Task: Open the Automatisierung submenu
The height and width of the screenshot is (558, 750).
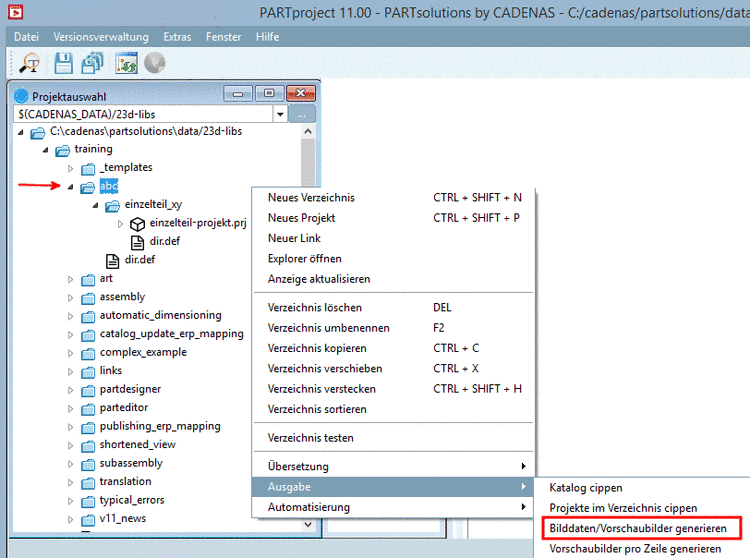Action: pyautogui.click(x=394, y=507)
